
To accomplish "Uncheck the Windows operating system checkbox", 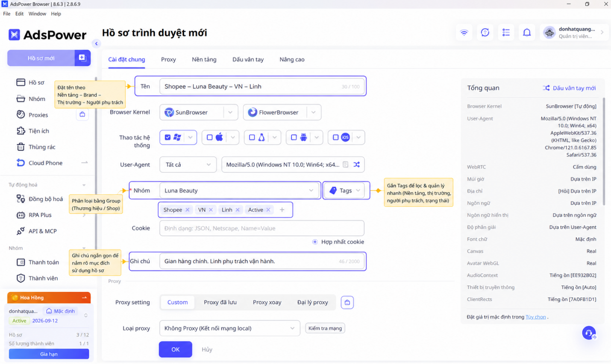I will (167, 137).
